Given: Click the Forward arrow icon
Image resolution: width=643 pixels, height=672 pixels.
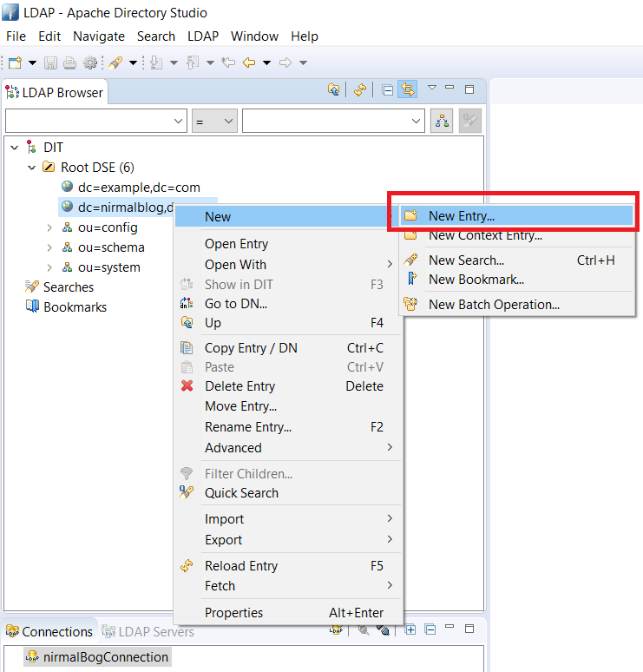Looking at the screenshot, I should tap(285, 63).
